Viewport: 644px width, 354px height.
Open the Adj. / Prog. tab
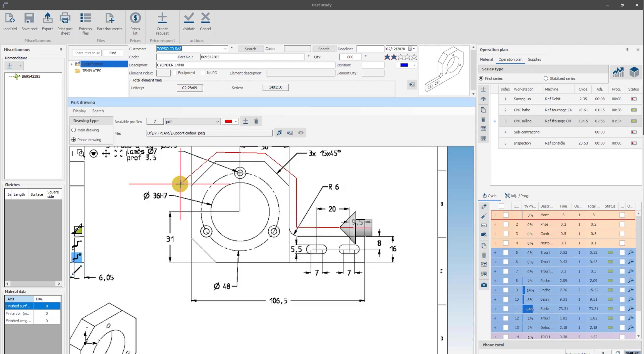(517, 196)
